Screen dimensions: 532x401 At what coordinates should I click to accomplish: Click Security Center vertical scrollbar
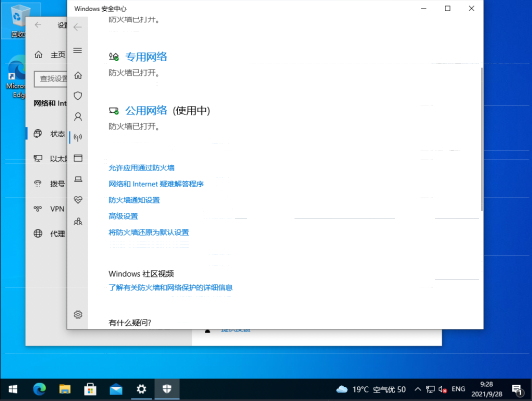pyautogui.click(x=481, y=139)
